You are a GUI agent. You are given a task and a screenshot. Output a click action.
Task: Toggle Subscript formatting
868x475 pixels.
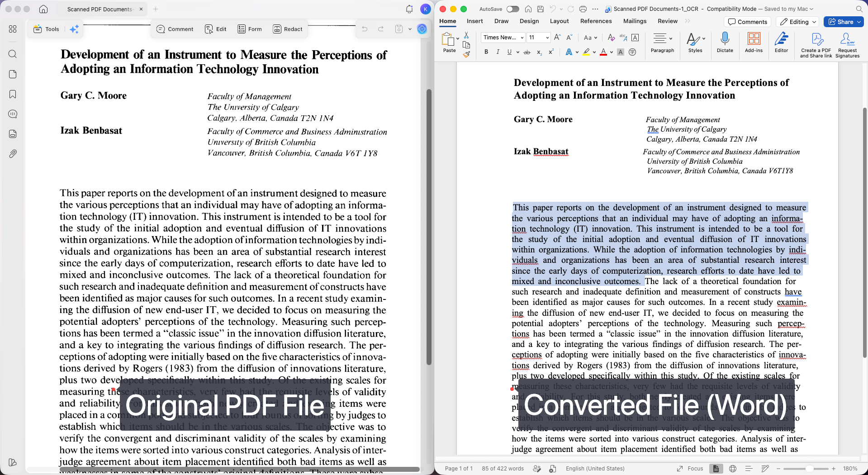click(539, 52)
